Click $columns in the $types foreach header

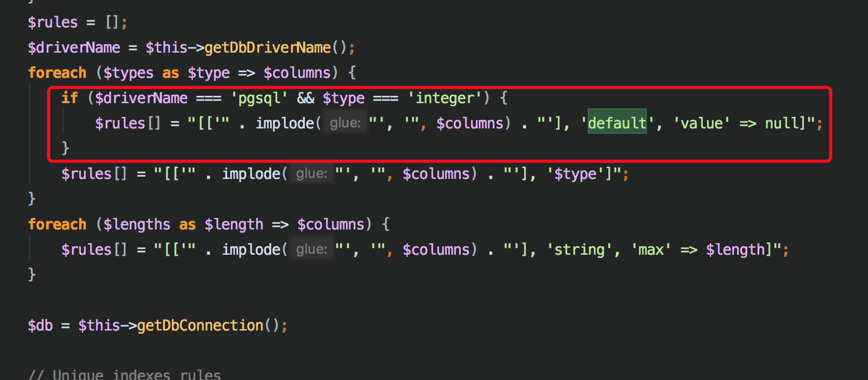coord(297,73)
